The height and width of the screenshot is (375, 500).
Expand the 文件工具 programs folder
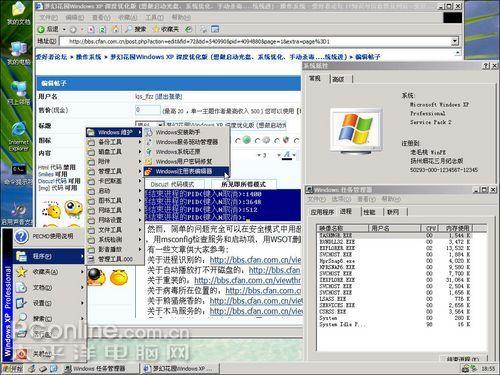coord(115,230)
